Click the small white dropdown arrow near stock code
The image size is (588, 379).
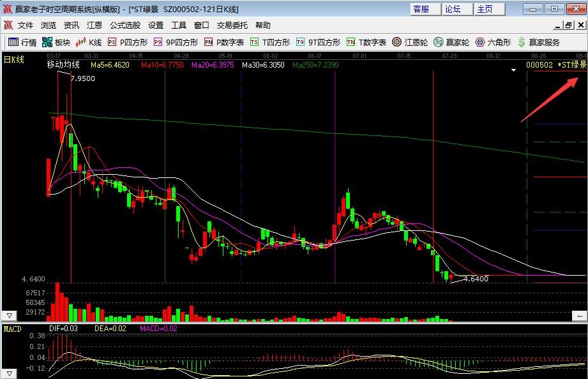pyautogui.click(x=513, y=71)
